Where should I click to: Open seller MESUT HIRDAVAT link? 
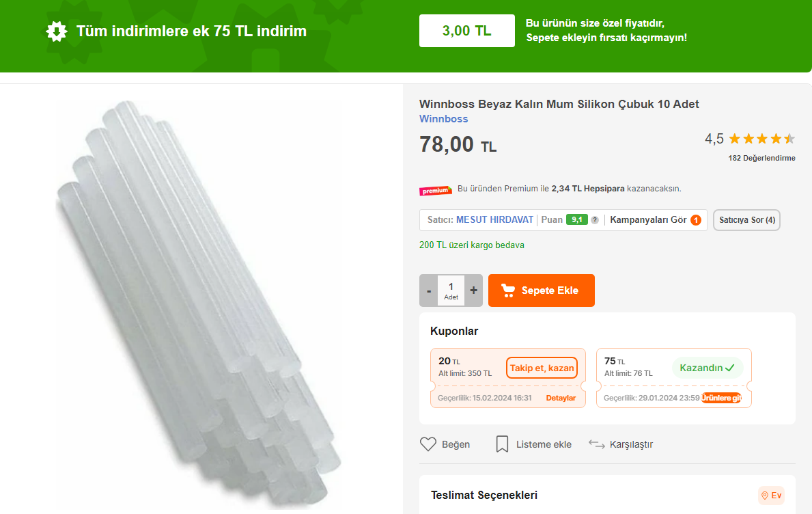coord(494,220)
